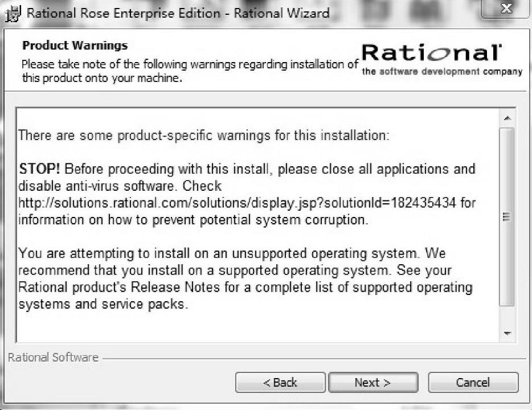Viewport: 532px width, 410px height.
Task: Click the scroll down arrow in warnings box
Action: click(508, 333)
